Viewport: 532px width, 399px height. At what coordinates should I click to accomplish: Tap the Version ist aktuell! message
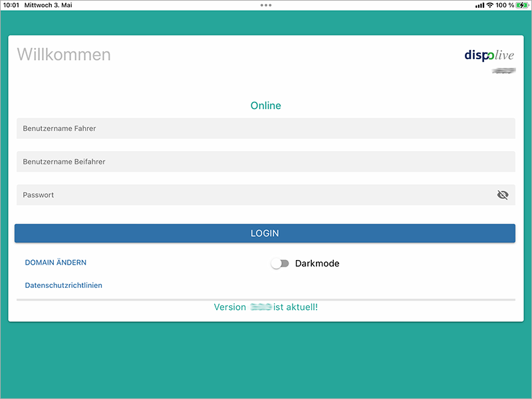[265, 307]
